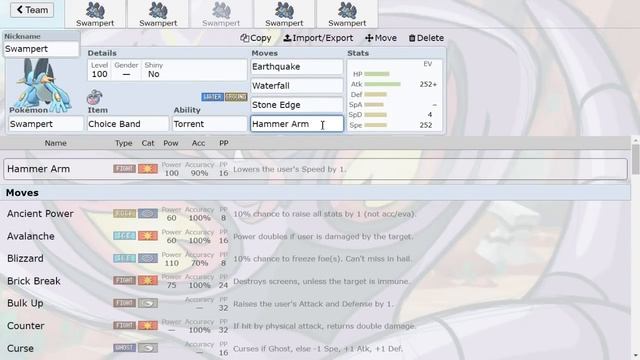Click Ancient Power's Rock type icon
This screenshot has height=360, width=640.
coord(124,214)
